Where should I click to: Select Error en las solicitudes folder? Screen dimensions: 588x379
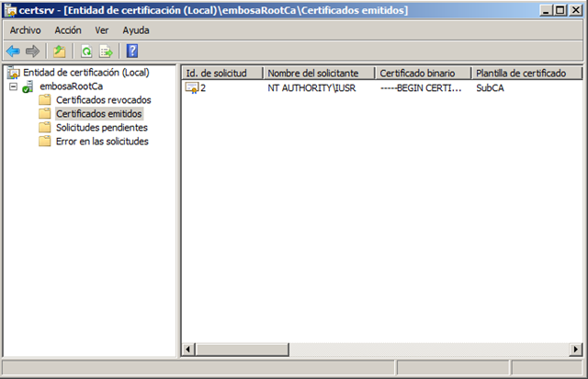(x=101, y=141)
